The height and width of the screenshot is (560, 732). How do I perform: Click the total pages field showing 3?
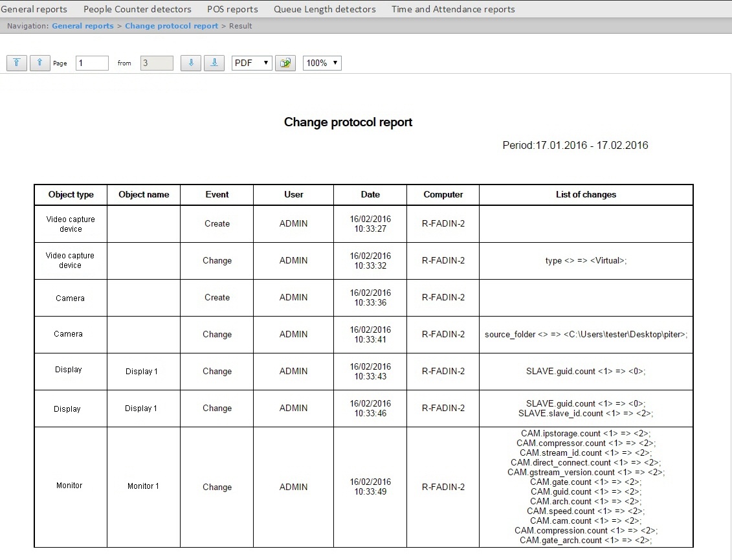pyautogui.click(x=157, y=63)
